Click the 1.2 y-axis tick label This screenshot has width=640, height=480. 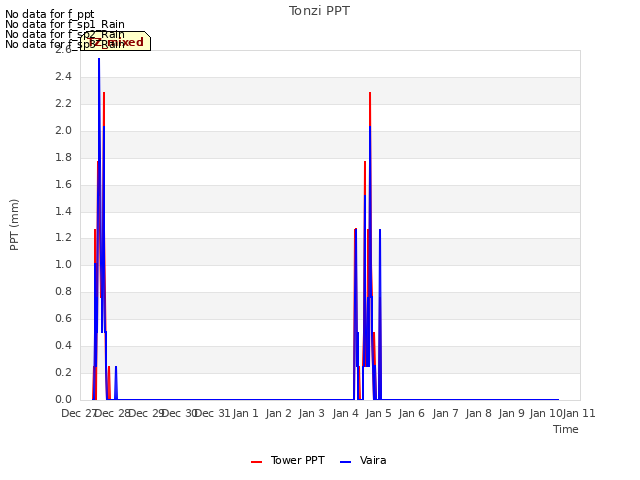click(x=63, y=238)
